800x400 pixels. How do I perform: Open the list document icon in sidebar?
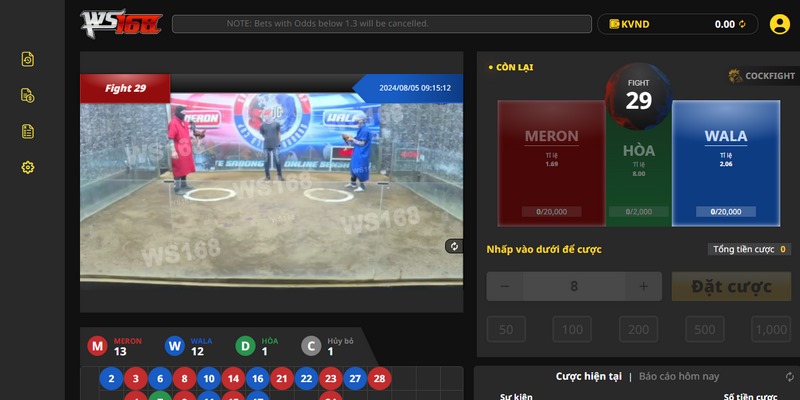tap(28, 131)
